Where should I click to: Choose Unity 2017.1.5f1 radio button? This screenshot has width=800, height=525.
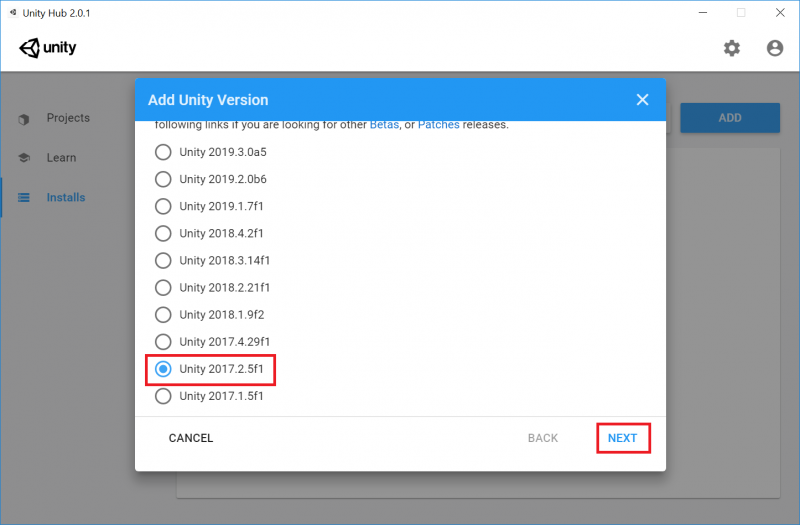click(163, 396)
